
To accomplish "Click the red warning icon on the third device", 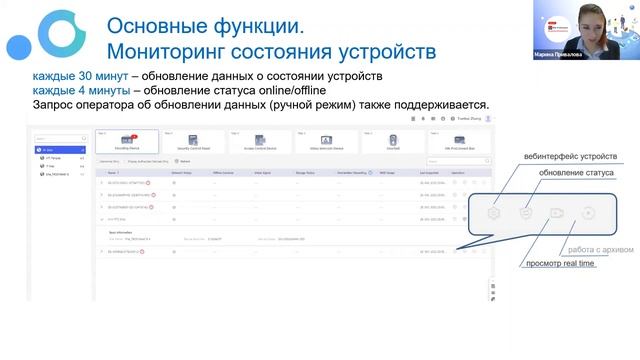I will [x=151, y=207].
